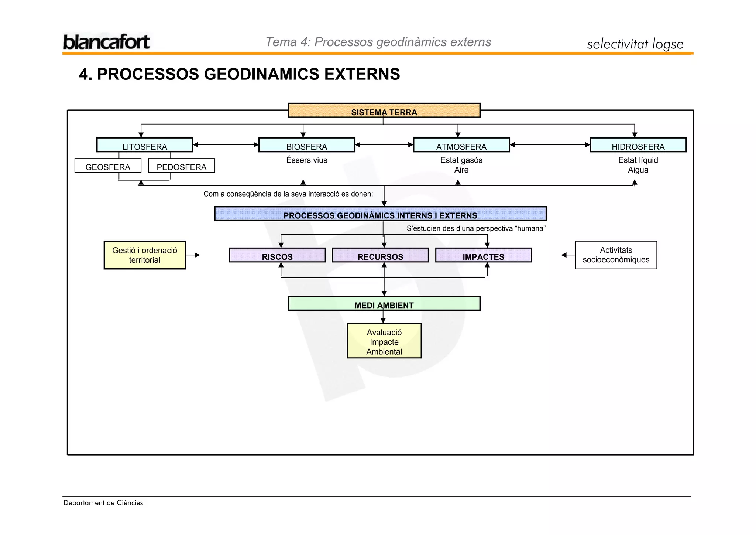Click the blancafort logo
The width and height of the screenshot is (756, 535).
click(x=106, y=42)
